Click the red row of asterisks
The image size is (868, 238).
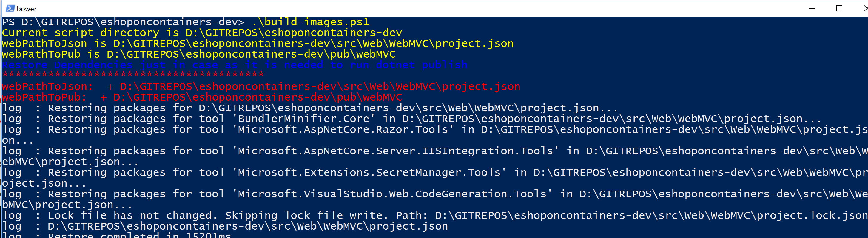point(133,74)
